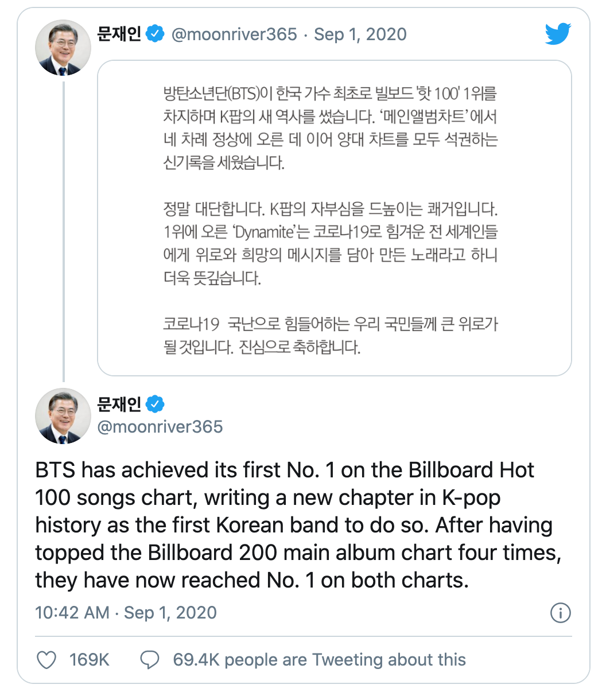This screenshot has width=606, height=700.
Task: Open the top profile avatar photo
Action: (63, 48)
